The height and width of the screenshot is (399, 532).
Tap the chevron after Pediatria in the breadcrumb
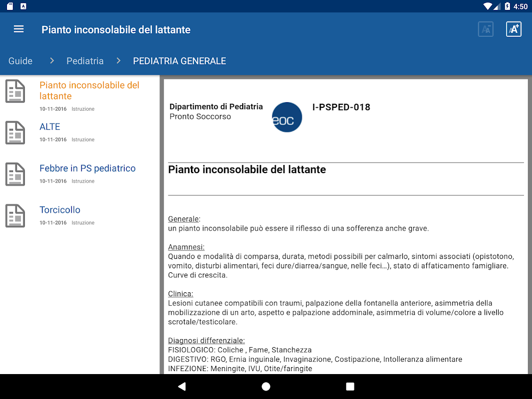(118, 61)
